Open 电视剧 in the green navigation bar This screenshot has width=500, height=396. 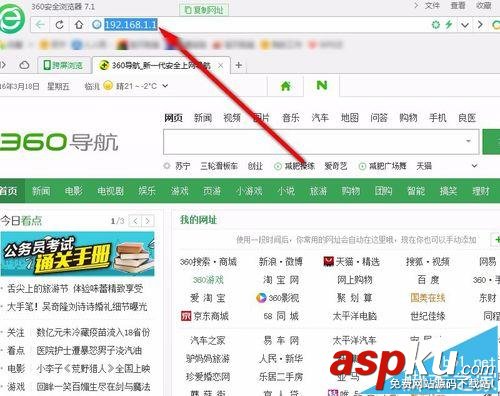110,191
